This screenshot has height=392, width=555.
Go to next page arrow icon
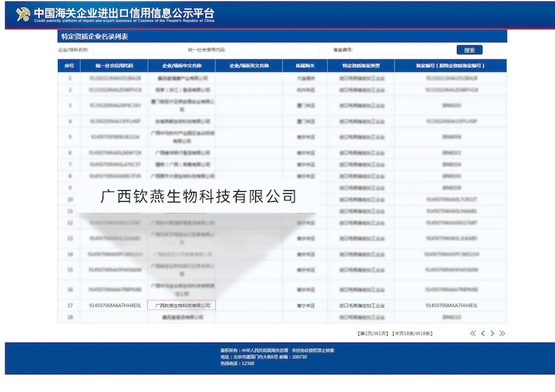[x=493, y=333]
